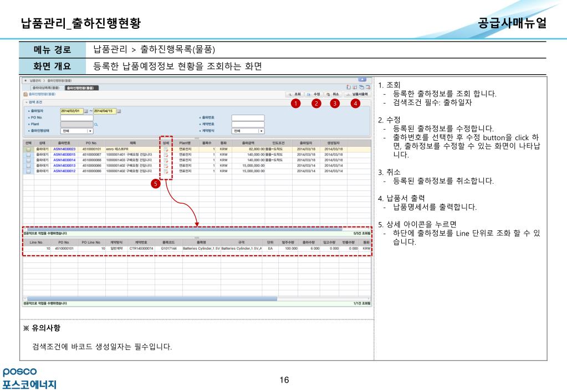Click the 1/1건 조회됨 status text
The width and height of the screenshot is (567, 392).
[361, 303]
